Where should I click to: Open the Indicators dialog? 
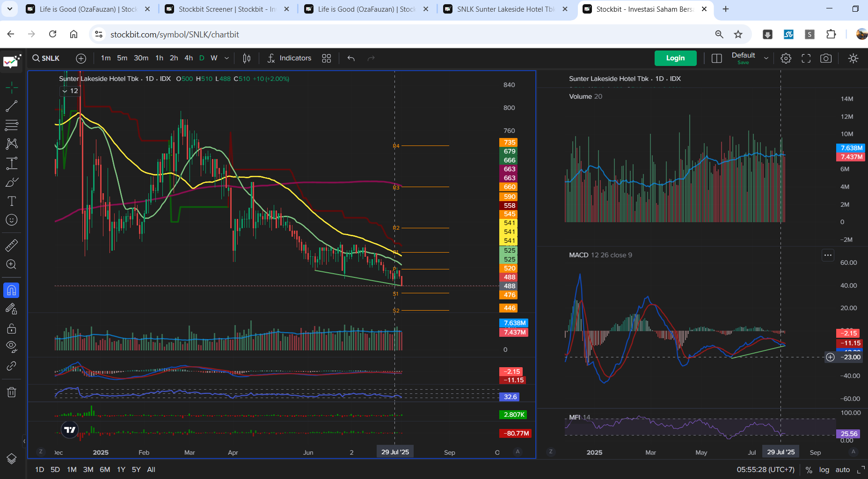tap(289, 58)
